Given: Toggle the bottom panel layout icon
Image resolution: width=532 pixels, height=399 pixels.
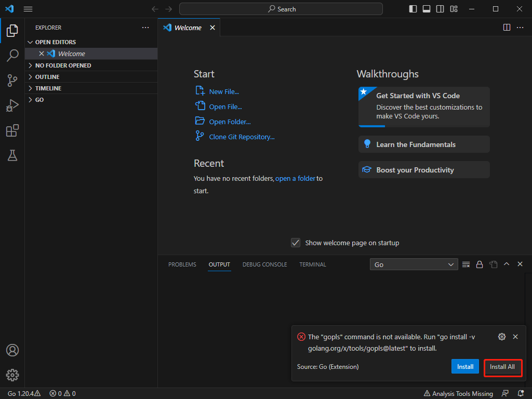Looking at the screenshot, I should [427, 9].
